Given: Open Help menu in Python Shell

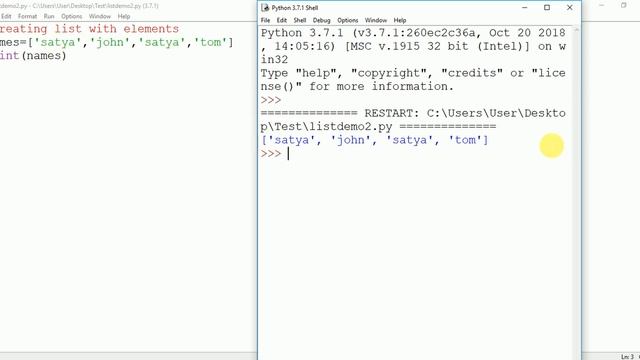Looking at the screenshot, I should (x=400, y=20).
